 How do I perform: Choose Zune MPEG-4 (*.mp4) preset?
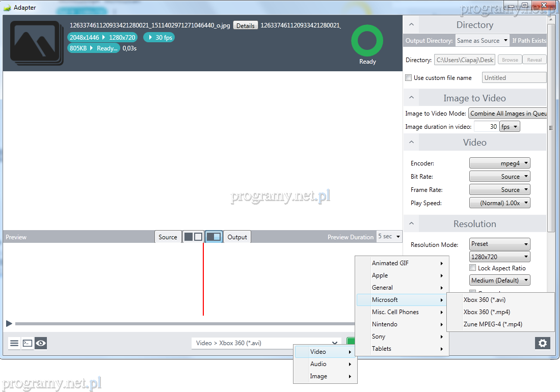[493, 324]
